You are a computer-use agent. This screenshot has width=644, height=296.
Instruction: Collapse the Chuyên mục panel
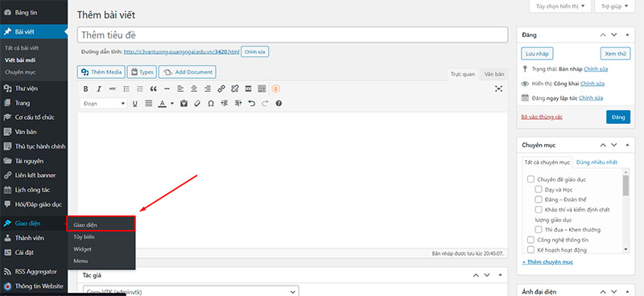tap(627, 146)
